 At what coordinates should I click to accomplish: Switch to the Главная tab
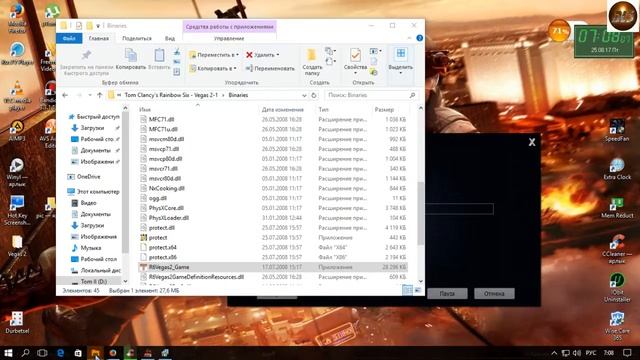pyautogui.click(x=99, y=38)
